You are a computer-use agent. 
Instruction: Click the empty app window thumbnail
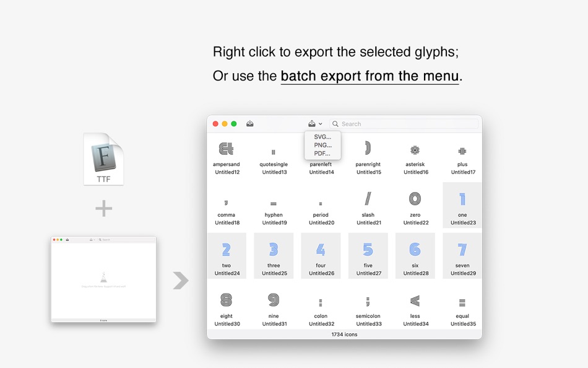(x=103, y=279)
